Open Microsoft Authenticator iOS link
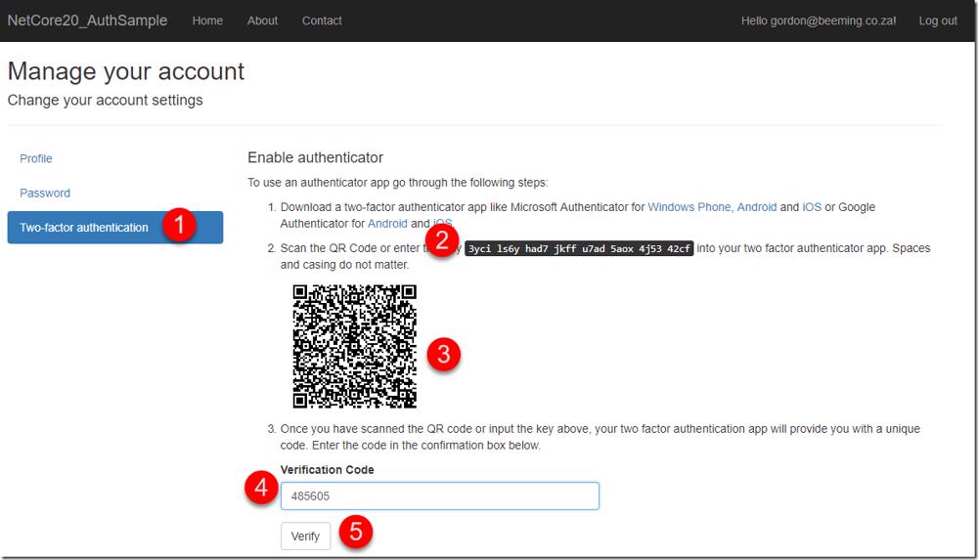Image resolution: width=978 pixels, height=560 pixels. tap(812, 207)
